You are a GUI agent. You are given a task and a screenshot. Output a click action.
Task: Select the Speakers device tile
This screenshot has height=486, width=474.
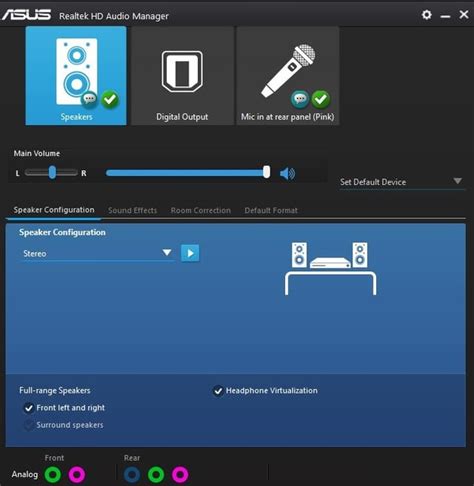click(x=76, y=76)
